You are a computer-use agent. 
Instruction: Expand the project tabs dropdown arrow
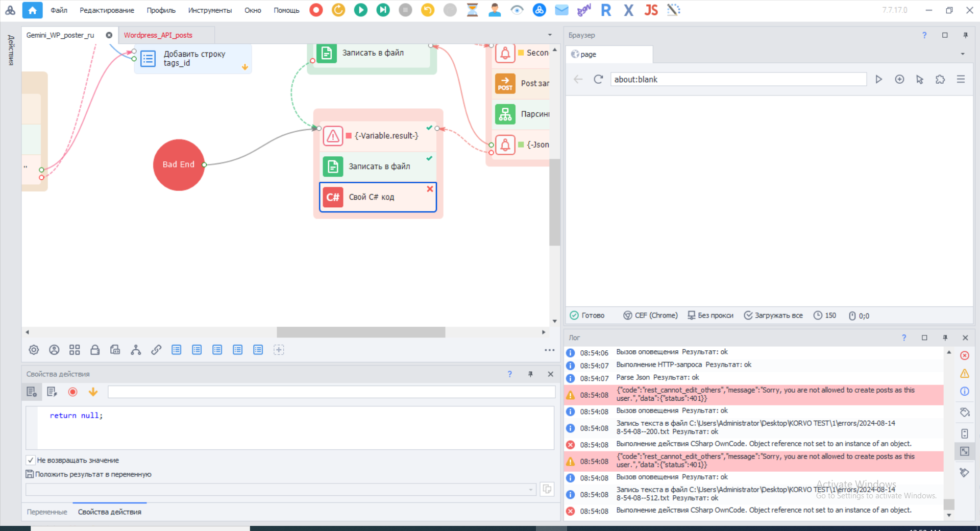click(550, 35)
